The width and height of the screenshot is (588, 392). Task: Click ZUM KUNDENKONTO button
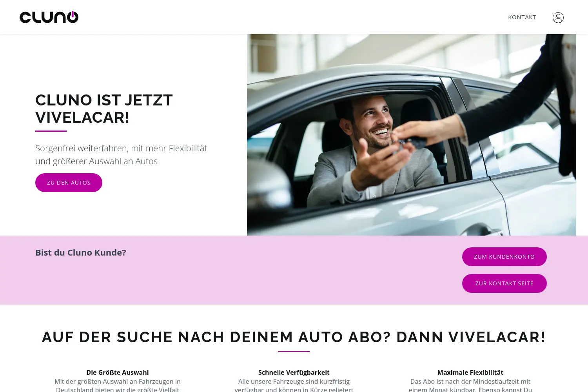click(x=505, y=257)
